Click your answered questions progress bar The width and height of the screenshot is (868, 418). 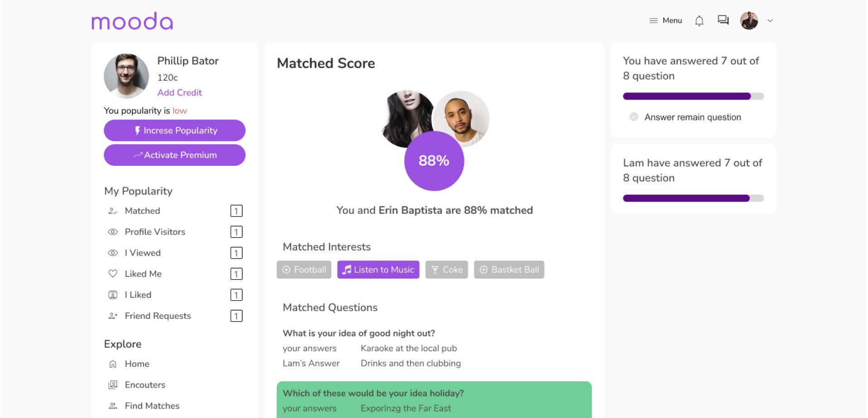coord(693,96)
